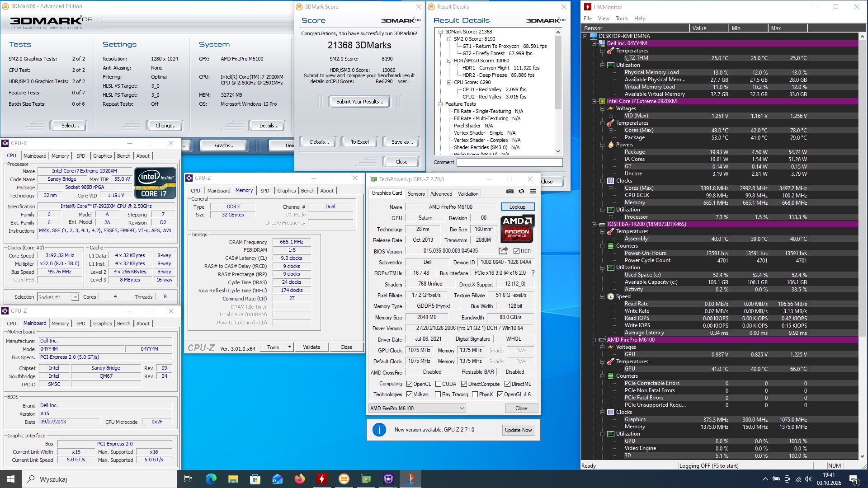Open Outlook from the taskbar
This screenshot has width=868, height=488.
coord(277,479)
